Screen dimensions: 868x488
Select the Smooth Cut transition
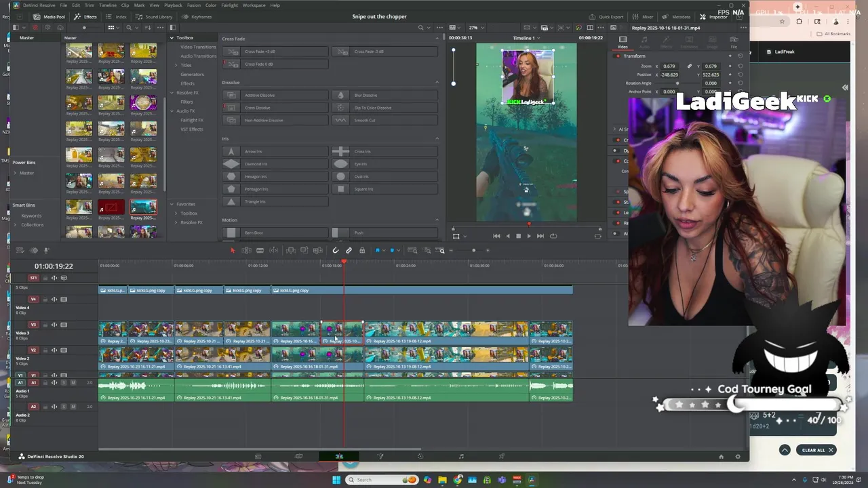pos(384,121)
